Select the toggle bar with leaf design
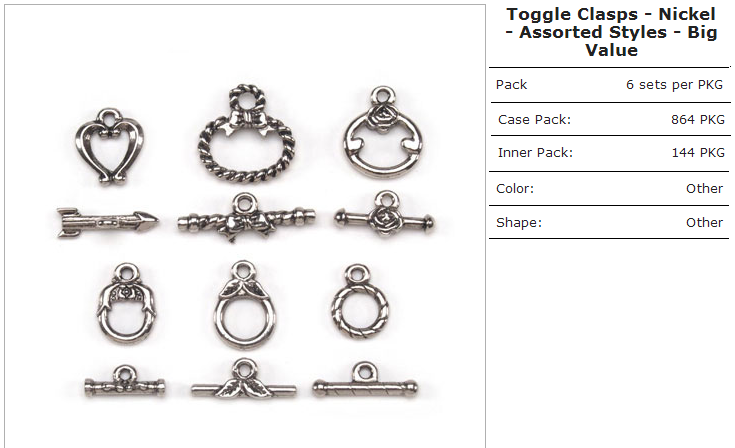The height and width of the screenshot is (448, 735). click(x=244, y=380)
